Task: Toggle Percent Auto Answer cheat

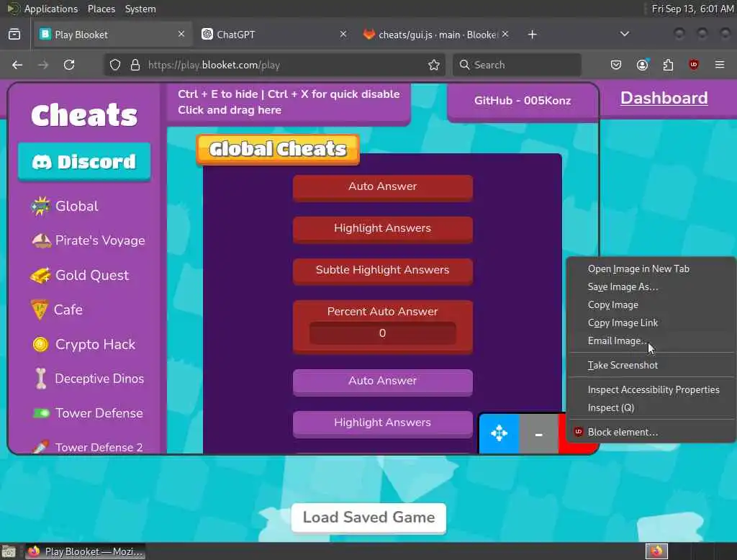Action: (x=383, y=311)
